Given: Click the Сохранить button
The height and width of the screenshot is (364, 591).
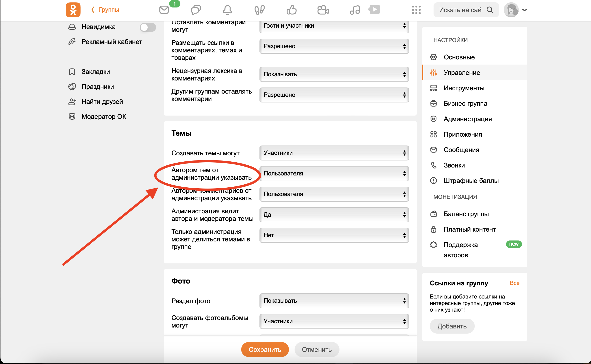Looking at the screenshot, I should pos(265,349).
